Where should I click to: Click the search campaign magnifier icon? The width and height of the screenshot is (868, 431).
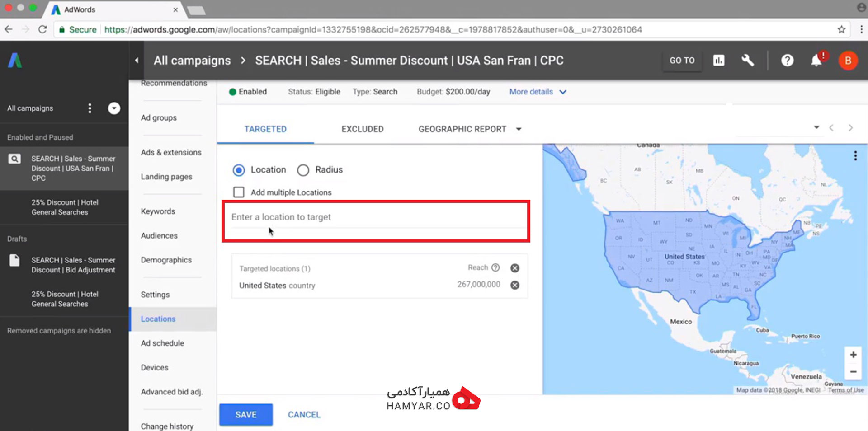click(x=14, y=159)
